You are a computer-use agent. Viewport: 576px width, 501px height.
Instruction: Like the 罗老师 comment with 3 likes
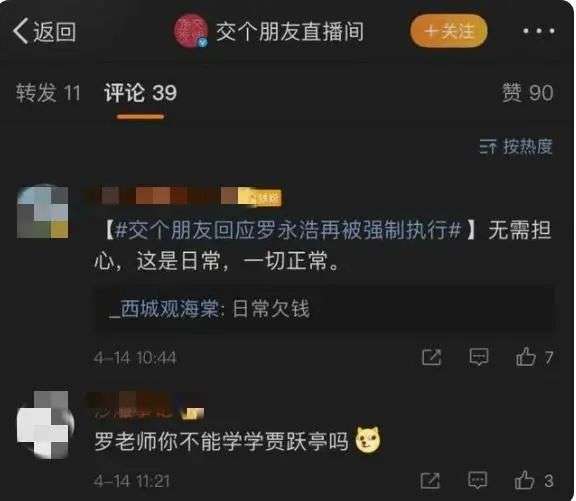coord(534,480)
